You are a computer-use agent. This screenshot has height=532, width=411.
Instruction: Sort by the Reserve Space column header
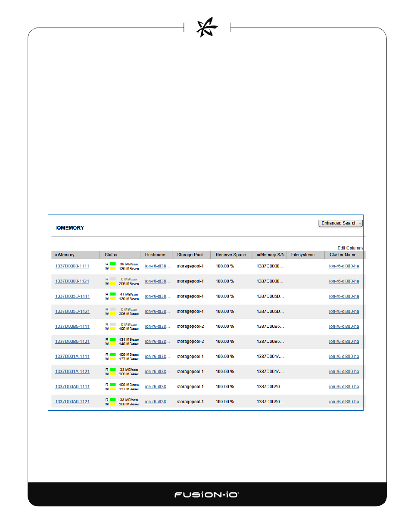click(x=230, y=255)
